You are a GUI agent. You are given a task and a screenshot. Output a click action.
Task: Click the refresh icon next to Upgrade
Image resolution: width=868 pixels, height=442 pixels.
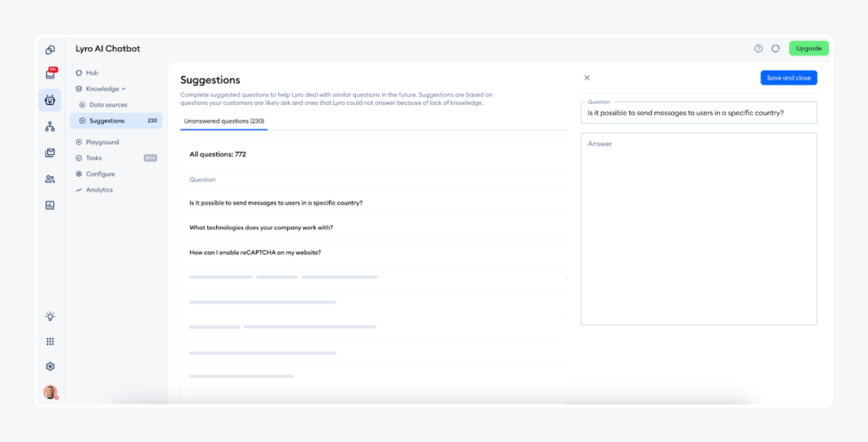click(x=775, y=48)
